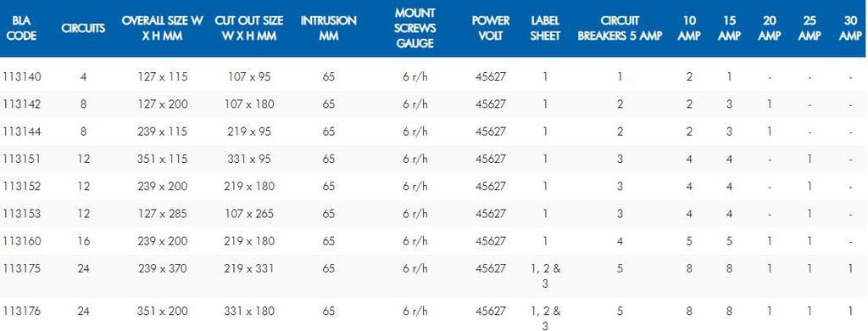Screen dimensions: 868x331
Task: Click the MOUNT SCREWS GAUGE header
Action: (415, 28)
